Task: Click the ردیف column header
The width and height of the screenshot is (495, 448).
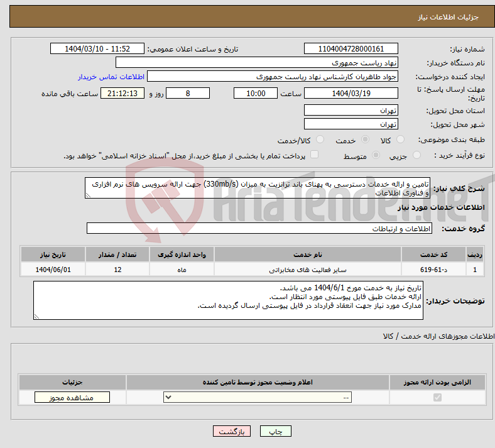Action: [x=475, y=254]
